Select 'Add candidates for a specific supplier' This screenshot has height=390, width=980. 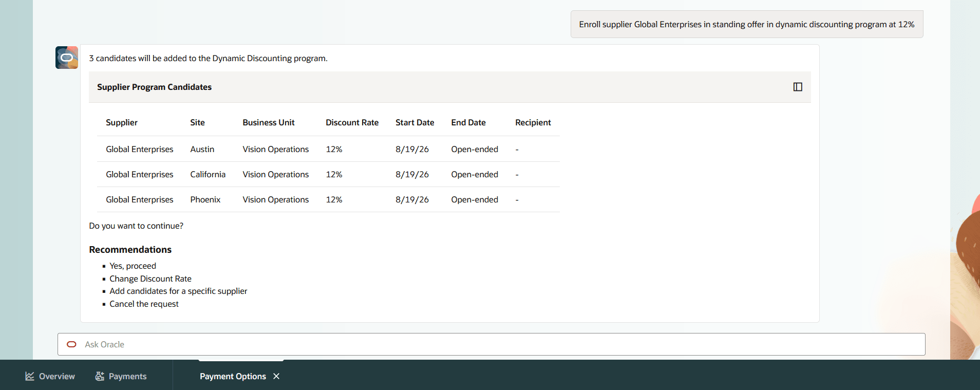pos(178,291)
